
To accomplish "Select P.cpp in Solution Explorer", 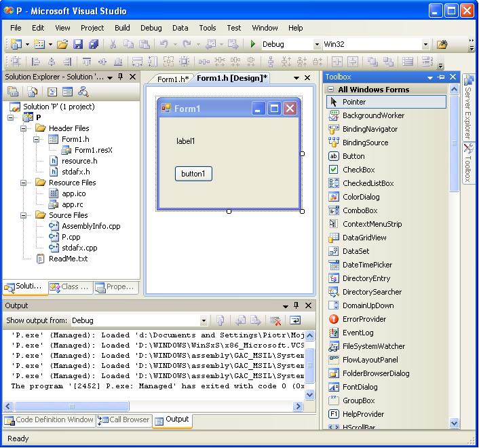I will pyautogui.click(x=71, y=237).
